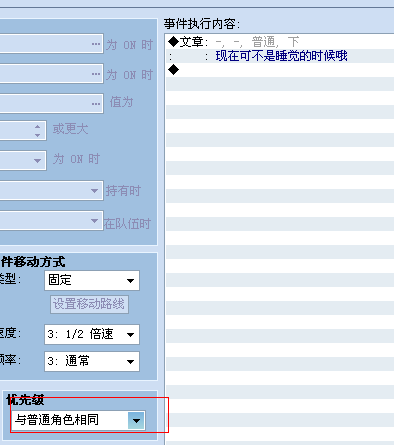Click the ellipsis button of the second 为 ON 时 field
The width and height of the screenshot is (394, 445).
click(96, 74)
